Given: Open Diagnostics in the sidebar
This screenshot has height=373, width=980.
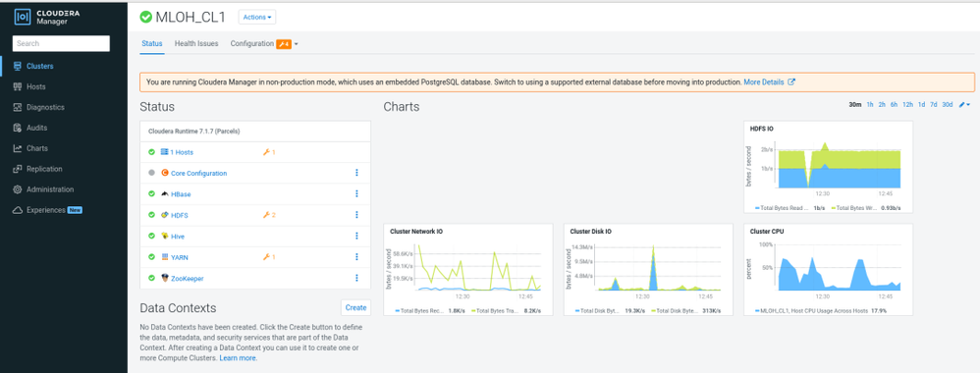Looking at the screenshot, I should (x=45, y=107).
